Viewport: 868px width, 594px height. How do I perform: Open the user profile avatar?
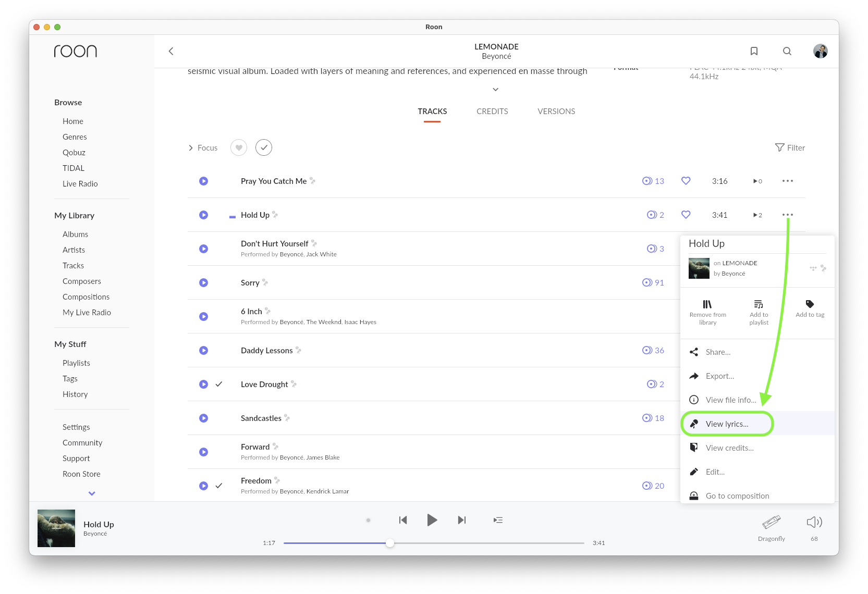(x=821, y=51)
